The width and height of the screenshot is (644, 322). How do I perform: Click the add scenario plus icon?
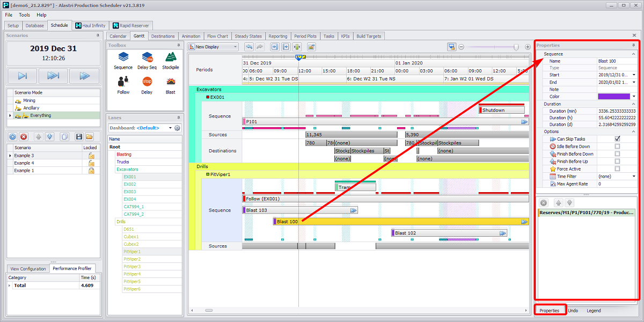pos(13,137)
